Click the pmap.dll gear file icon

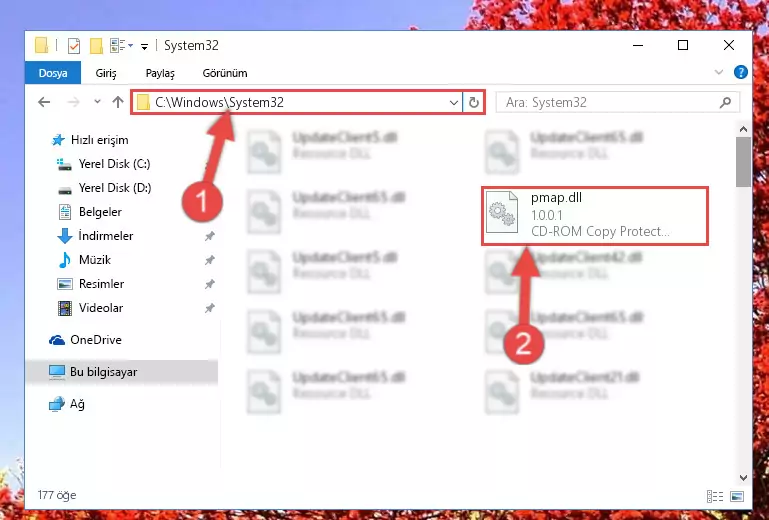point(502,212)
